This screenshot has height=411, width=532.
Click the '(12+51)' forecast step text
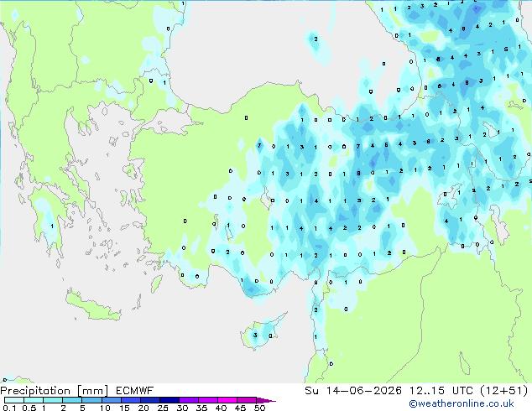tap(503, 391)
